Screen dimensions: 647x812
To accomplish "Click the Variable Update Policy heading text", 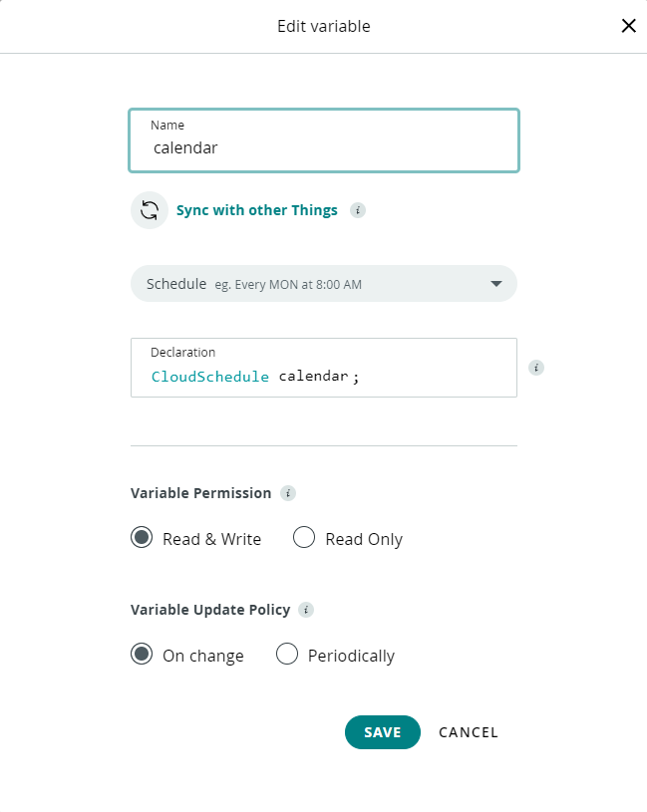I will (x=210, y=610).
